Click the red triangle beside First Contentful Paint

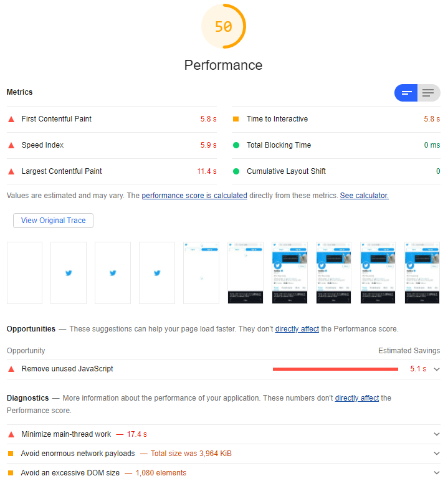[x=11, y=119]
